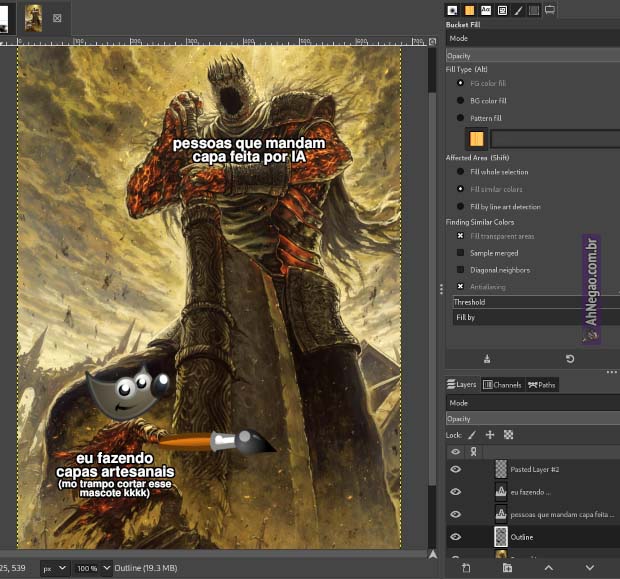Open the Fonts dockable tab icon
620x579 pixels.
click(x=485, y=10)
